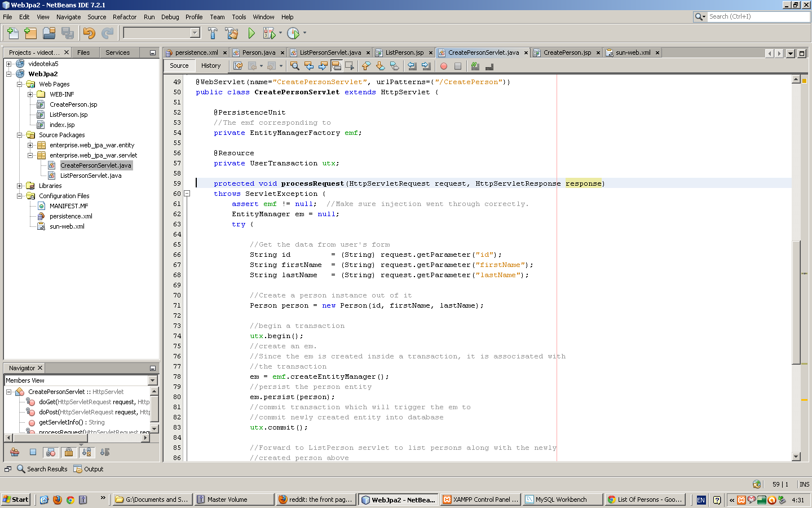Click the Uncomment lines icon
Image resolution: width=812 pixels, height=508 pixels.
[x=489, y=66]
